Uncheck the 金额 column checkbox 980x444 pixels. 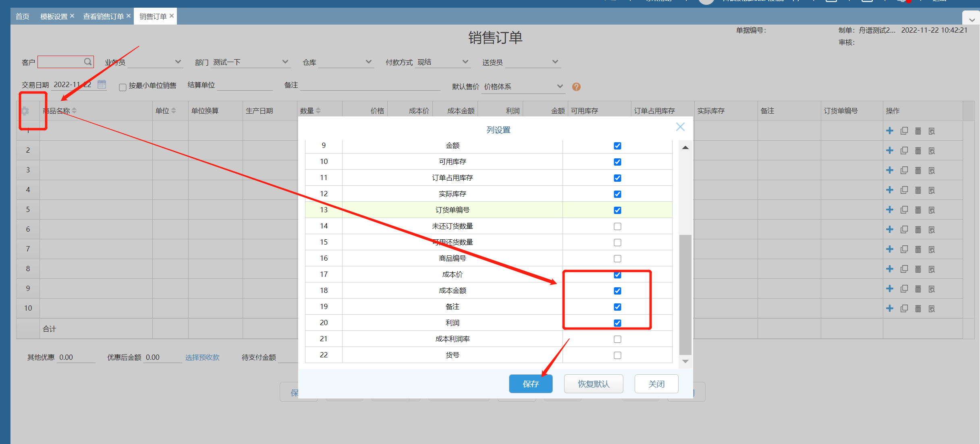(x=617, y=146)
